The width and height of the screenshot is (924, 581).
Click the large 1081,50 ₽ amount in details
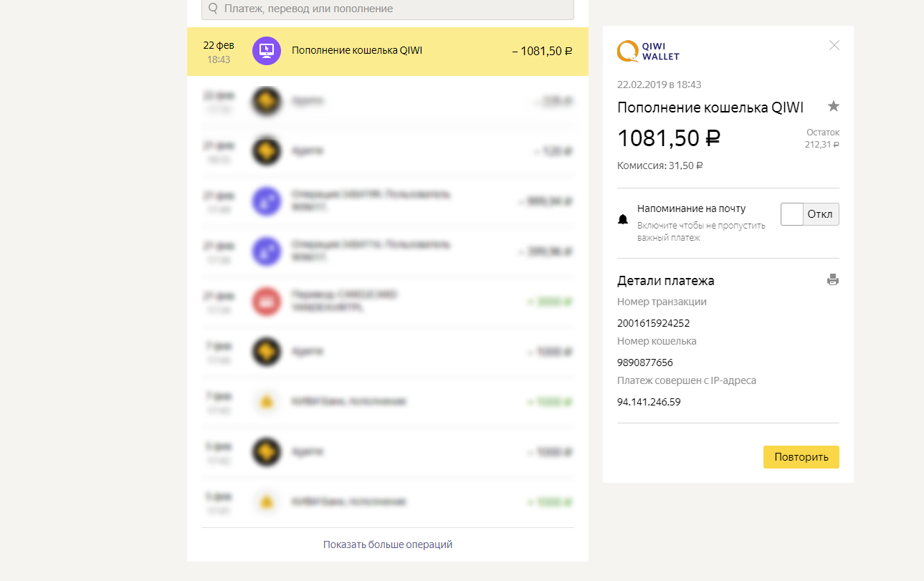[669, 138]
